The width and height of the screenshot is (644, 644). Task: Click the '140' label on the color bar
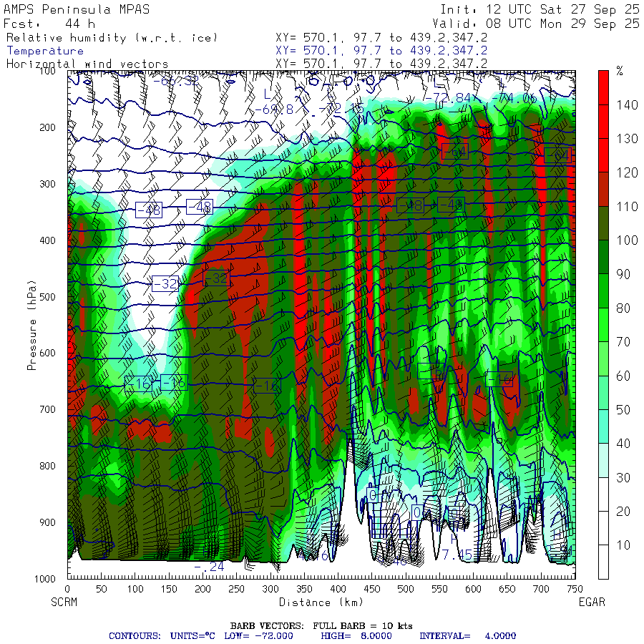(627, 105)
